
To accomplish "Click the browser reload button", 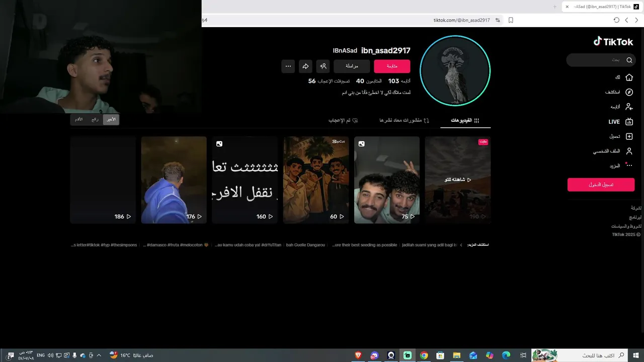I will click(x=616, y=20).
